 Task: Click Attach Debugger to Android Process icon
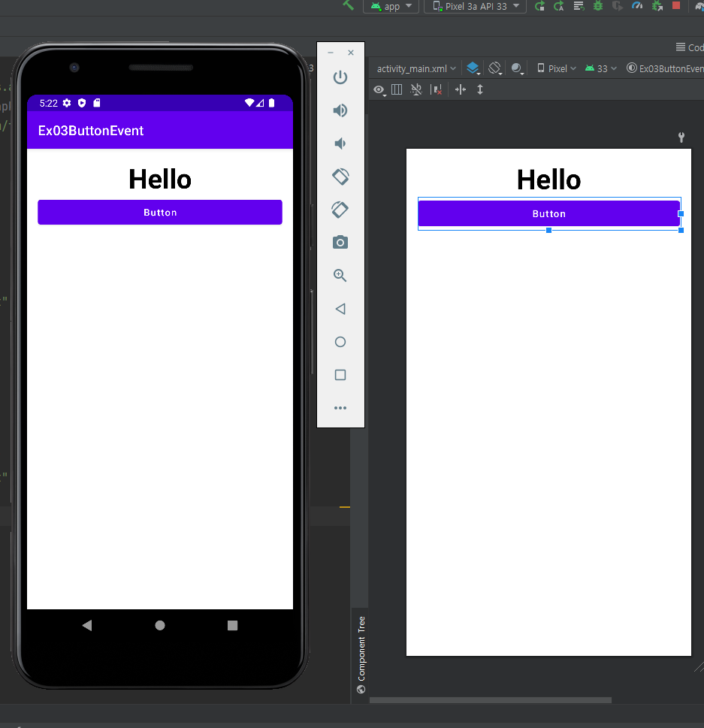(x=657, y=6)
